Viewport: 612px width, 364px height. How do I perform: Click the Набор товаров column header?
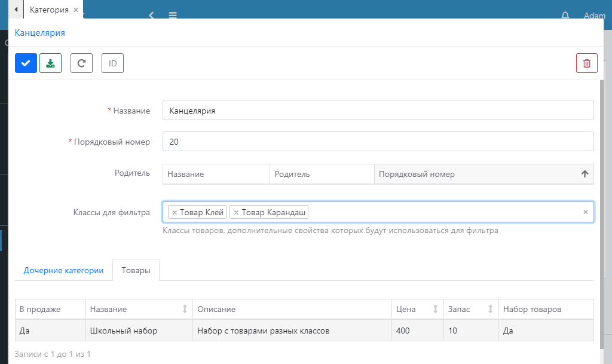point(546,309)
